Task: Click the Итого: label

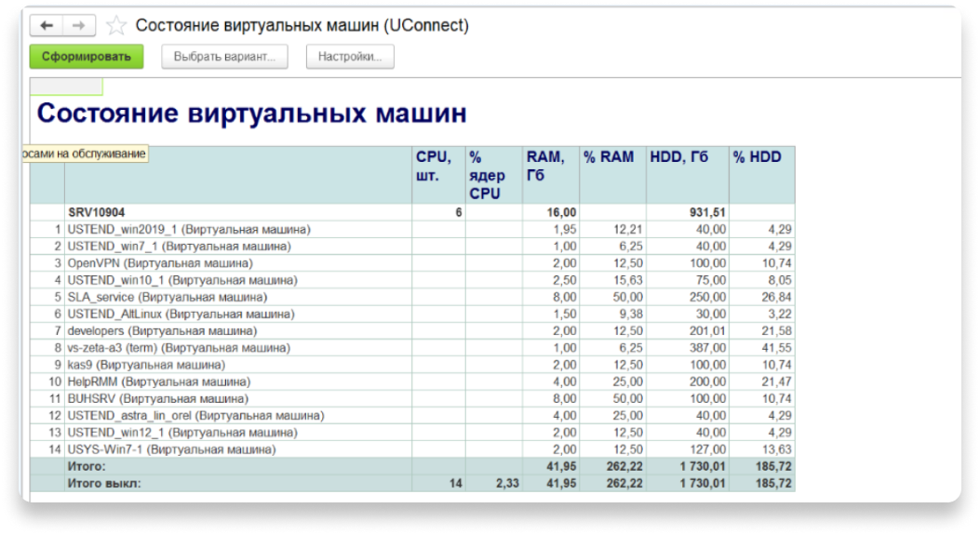Action: click(87, 466)
